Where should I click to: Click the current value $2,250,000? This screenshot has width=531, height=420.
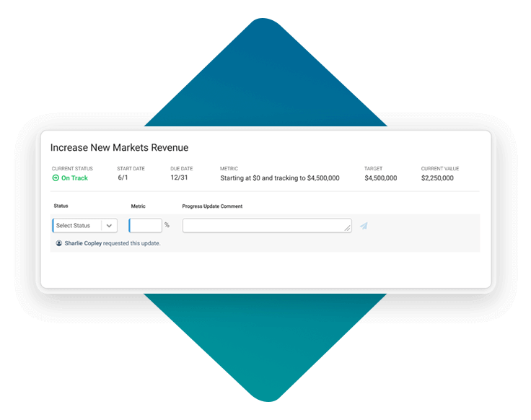point(437,178)
